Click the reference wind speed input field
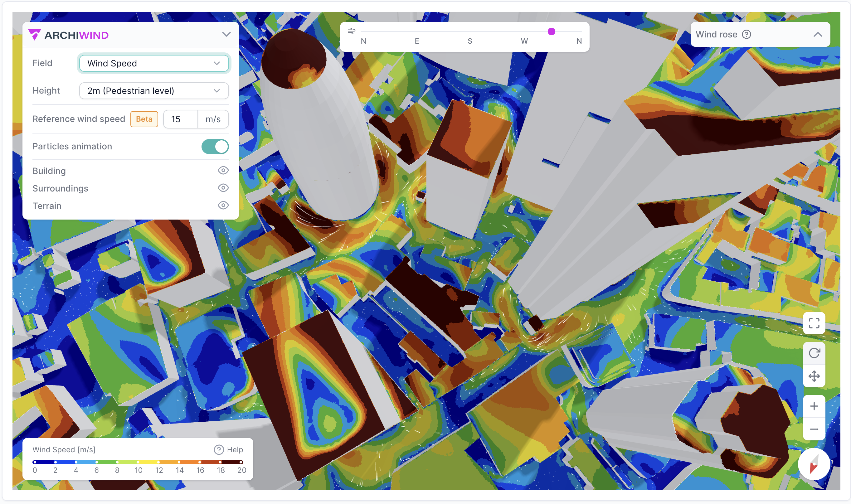The image size is (851, 504). (x=180, y=119)
